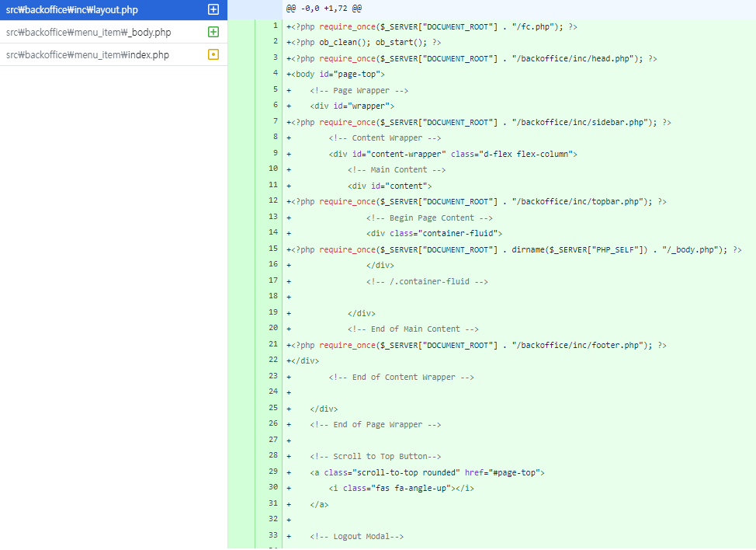Click the container-fluid div opening line
Screen dimensions: 756x550
pos(435,234)
